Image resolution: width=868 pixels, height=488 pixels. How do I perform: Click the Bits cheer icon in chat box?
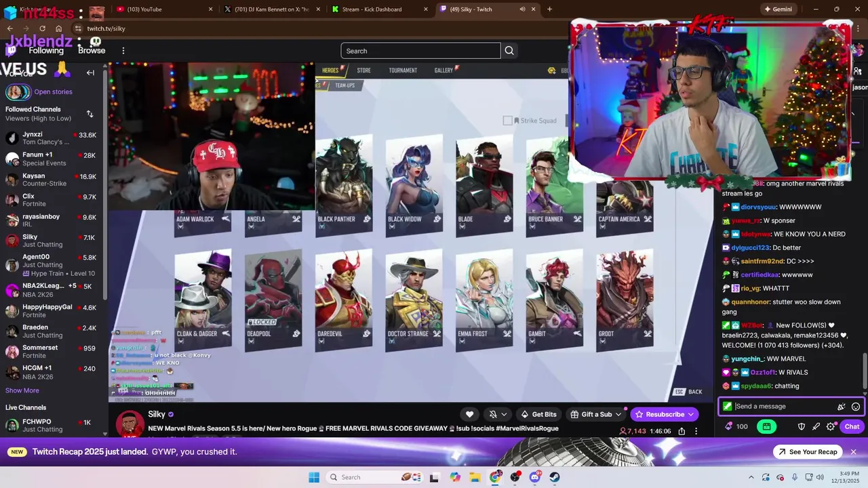(x=842, y=407)
